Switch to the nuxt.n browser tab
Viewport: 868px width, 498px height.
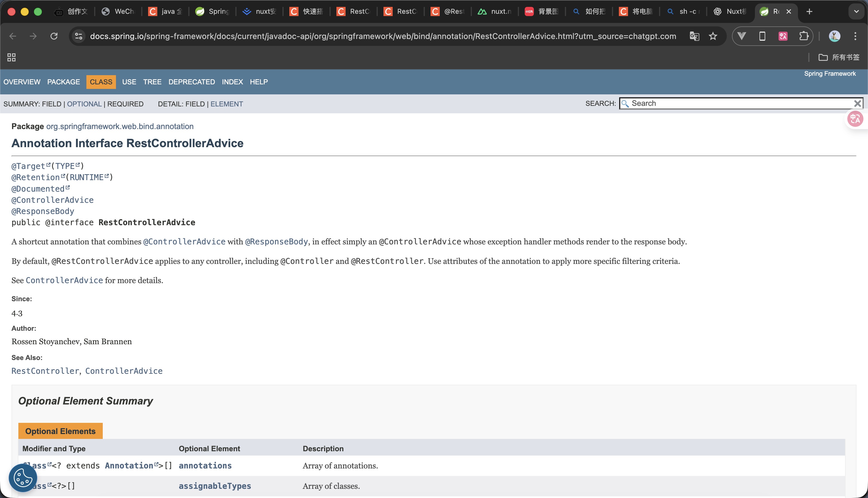point(495,11)
